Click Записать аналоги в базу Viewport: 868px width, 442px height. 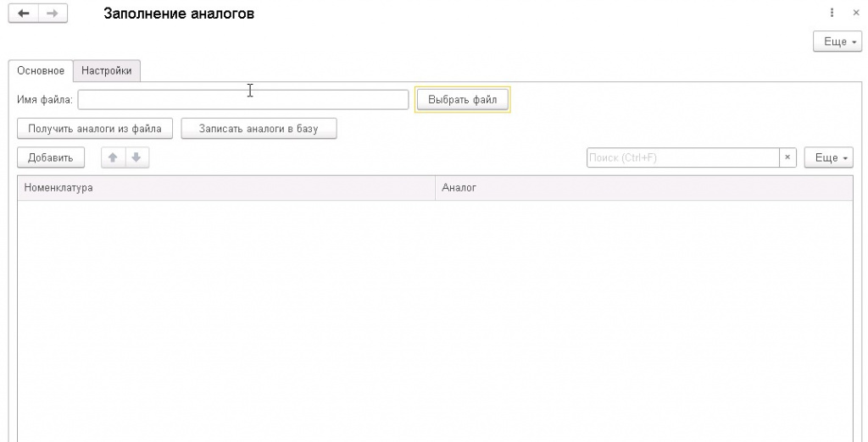259,129
